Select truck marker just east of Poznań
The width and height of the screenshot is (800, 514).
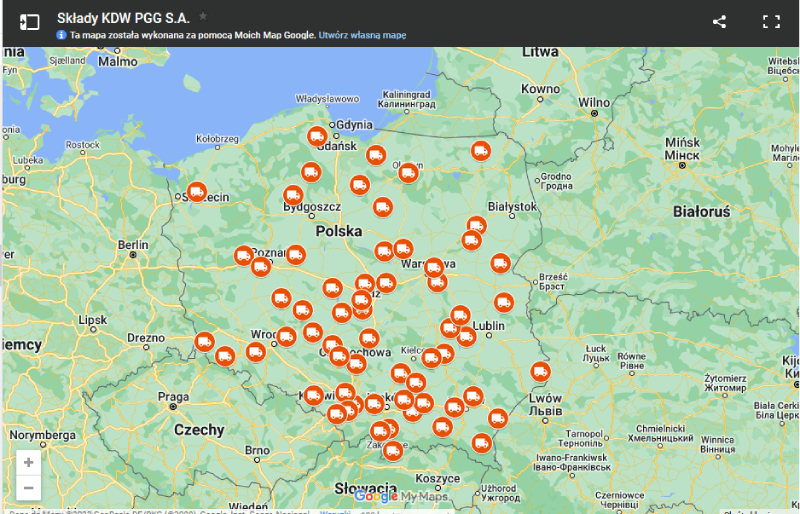coord(295,255)
